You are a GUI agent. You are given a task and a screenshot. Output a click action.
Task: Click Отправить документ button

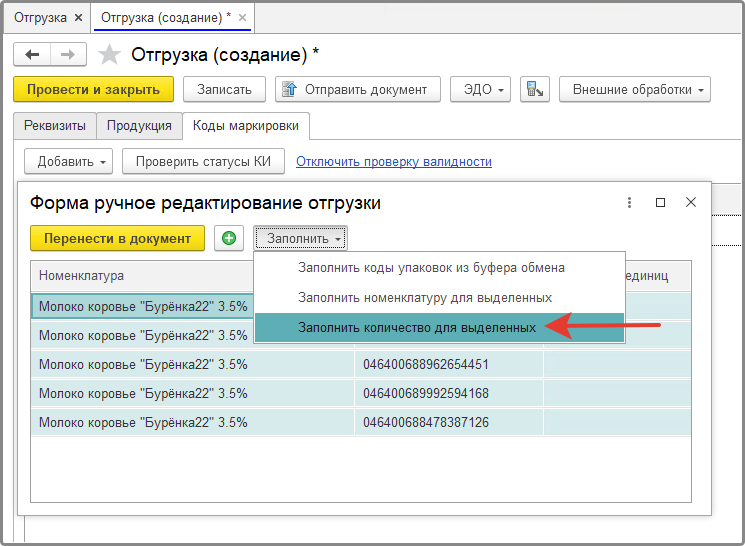click(x=358, y=89)
